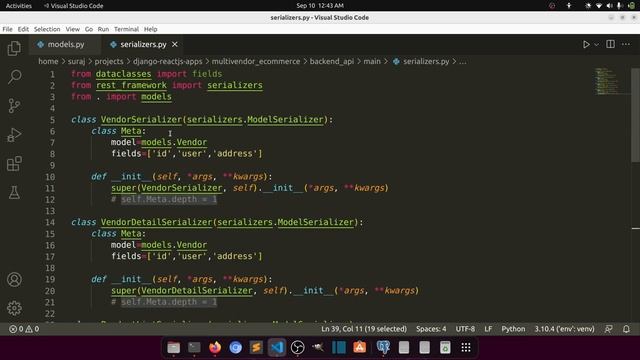Screen dimensions: 640x360
Task: Switch to the models.py tab
Action: [64, 44]
